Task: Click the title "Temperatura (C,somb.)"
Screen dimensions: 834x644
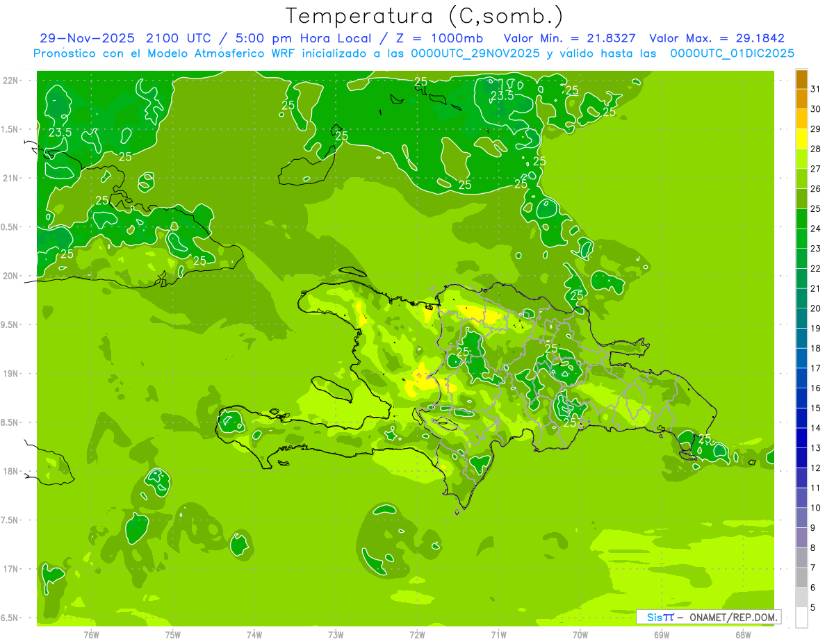Action: [425, 16]
